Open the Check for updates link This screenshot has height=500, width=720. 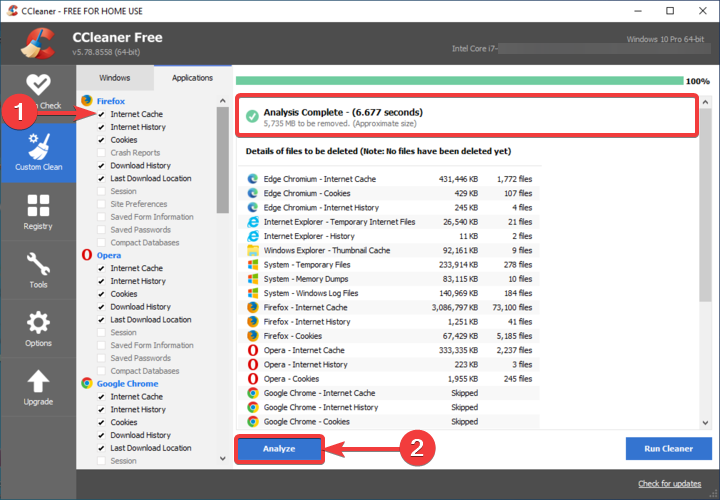point(669,483)
